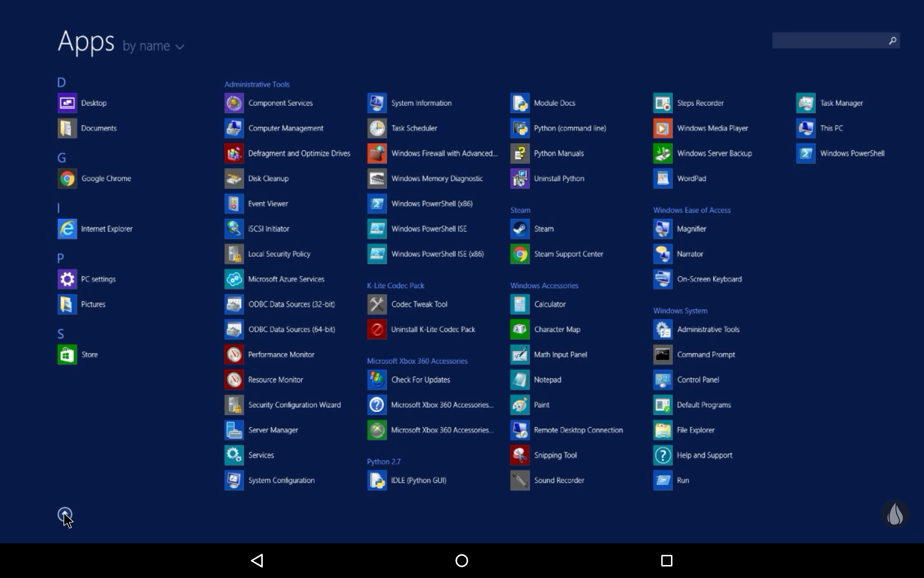This screenshot has height=578, width=924.
Task: Click the 'Python (command line)' label
Action: pos(570,128)
